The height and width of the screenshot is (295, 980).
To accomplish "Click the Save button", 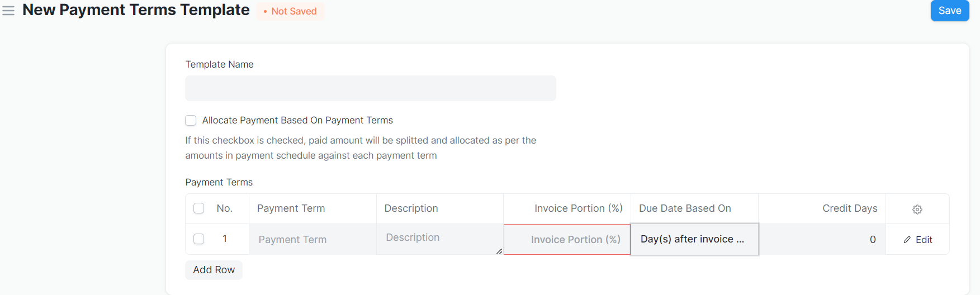I will pos(949,11).
